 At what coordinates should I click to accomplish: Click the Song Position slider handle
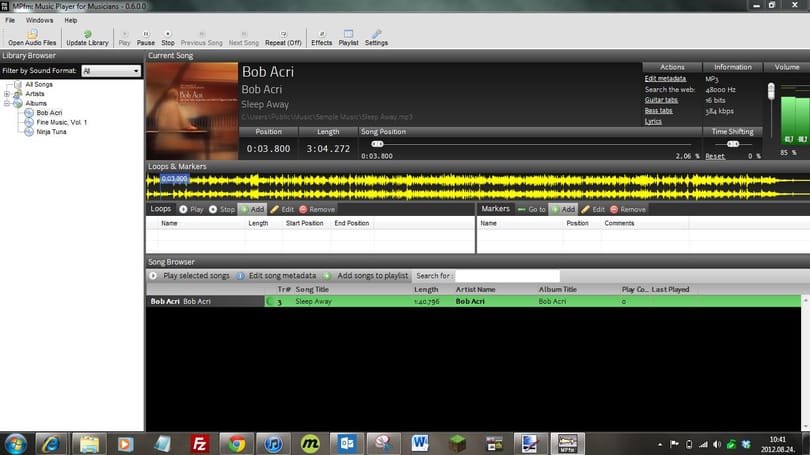pyautogui.click(x=378, y=144)
